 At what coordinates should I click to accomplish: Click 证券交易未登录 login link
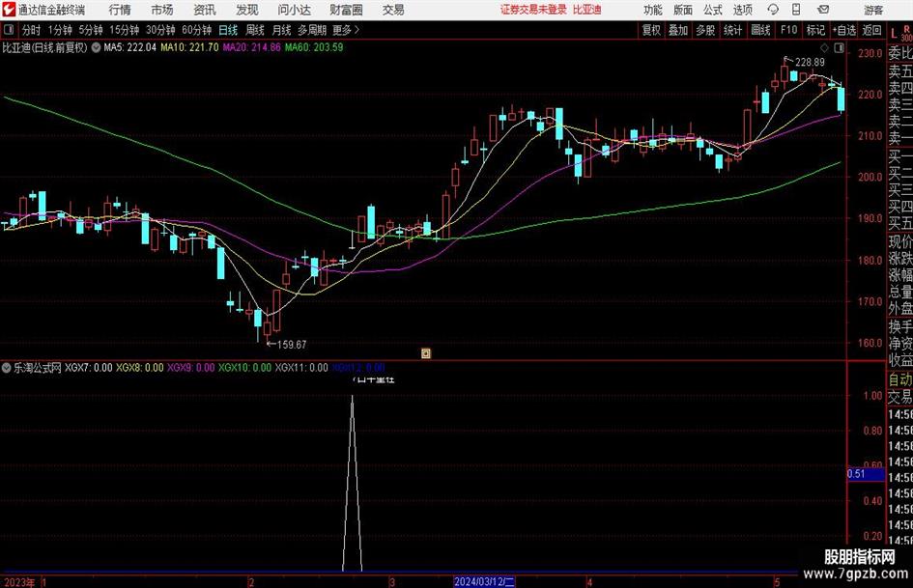click(x=533, y=10)
